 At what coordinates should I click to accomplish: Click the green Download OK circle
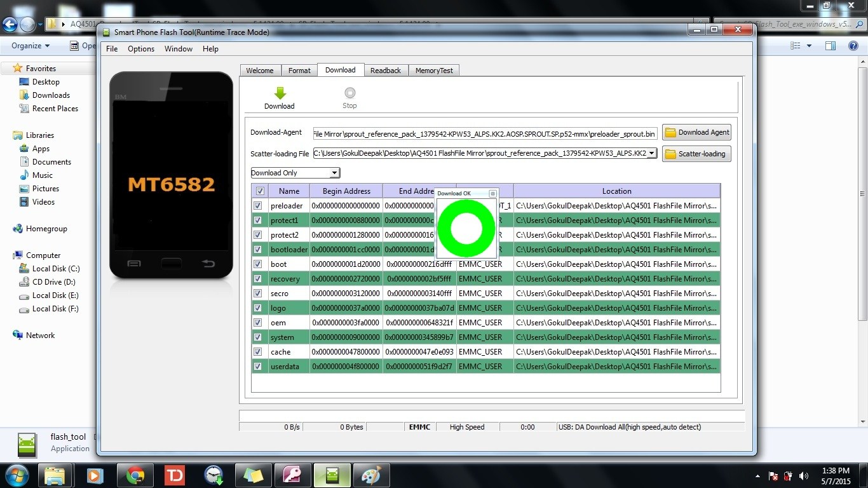[466, 229]
